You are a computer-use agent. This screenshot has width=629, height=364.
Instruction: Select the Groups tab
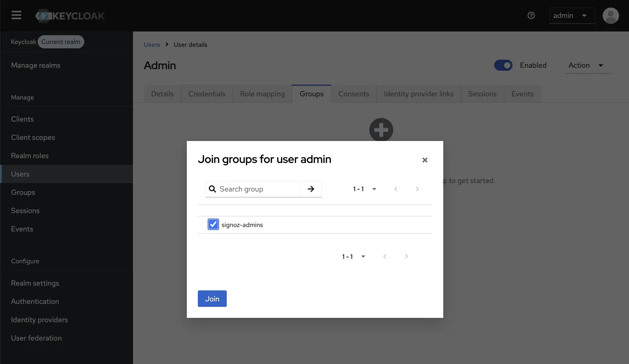point(311,94)
